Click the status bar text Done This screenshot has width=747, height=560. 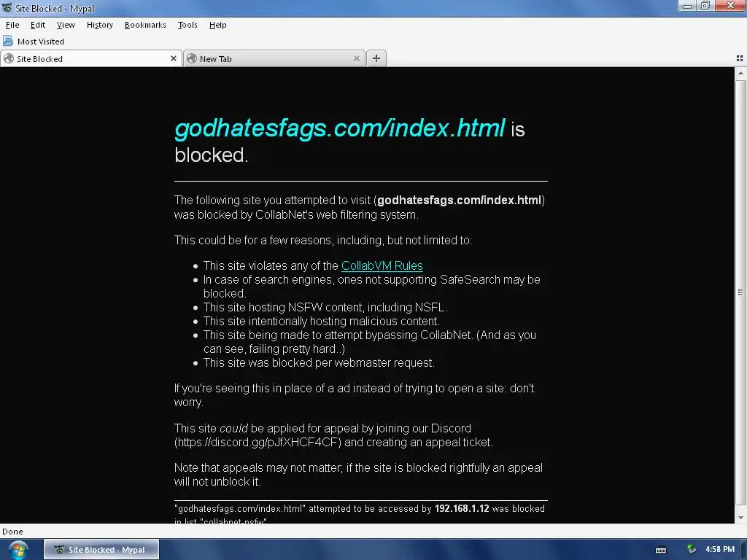(12, 532)
